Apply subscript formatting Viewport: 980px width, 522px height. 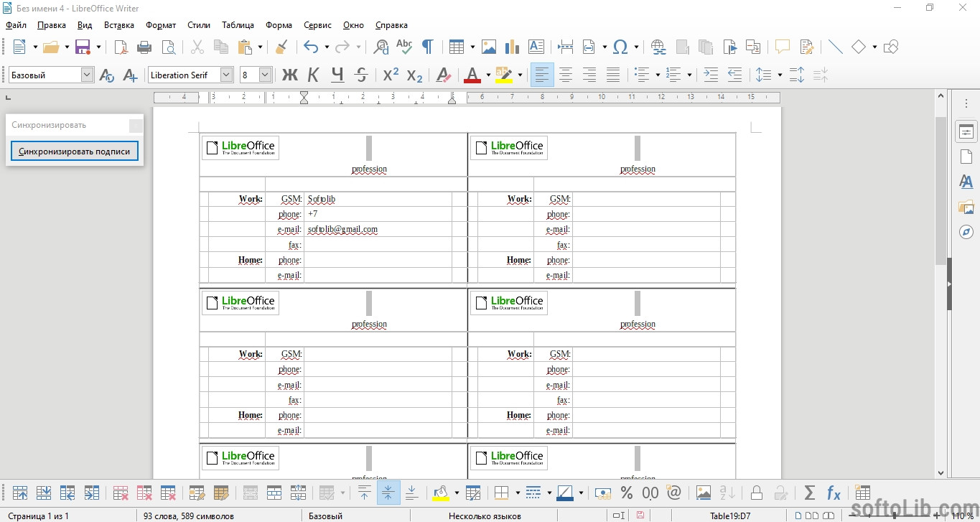(414, 75)
